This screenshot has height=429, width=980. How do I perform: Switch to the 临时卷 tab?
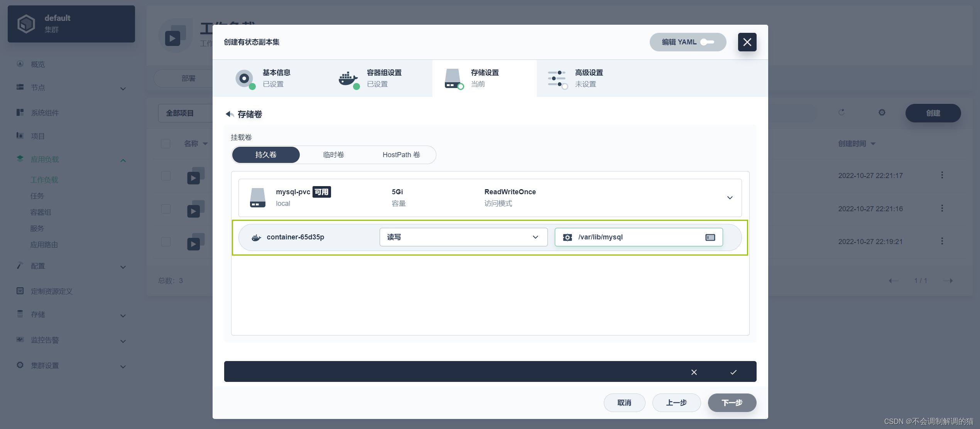(333, 155)
